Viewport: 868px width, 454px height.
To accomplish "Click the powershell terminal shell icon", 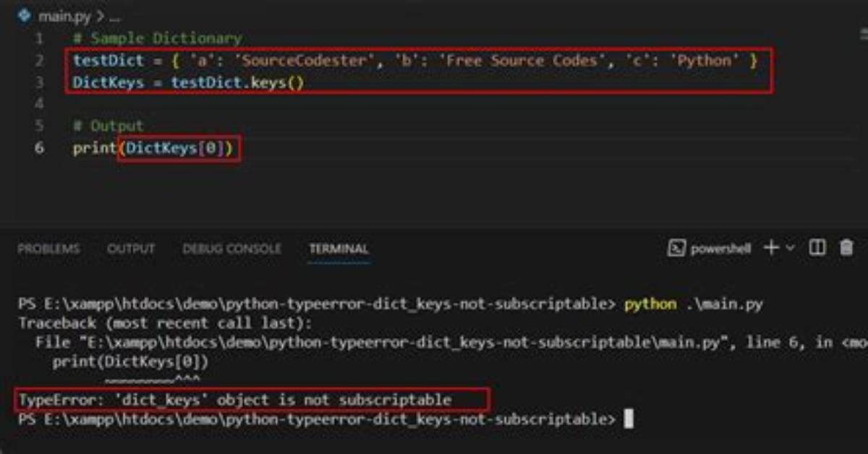I will pyautogui.click(x=676, y=248).
